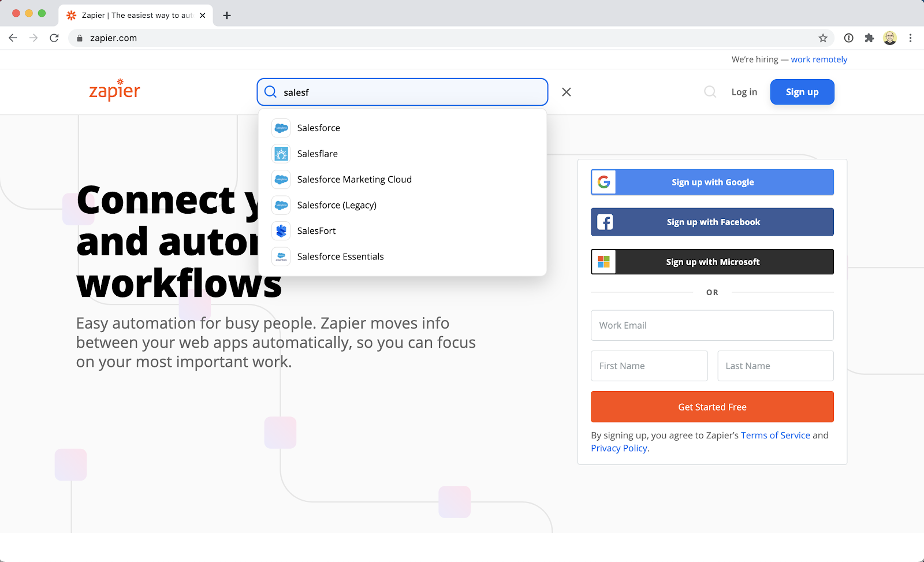Image resolution: width=924 pixels, height=562 pixels.
Task: Click the Last Name field
Action: (x=776, y=366)
